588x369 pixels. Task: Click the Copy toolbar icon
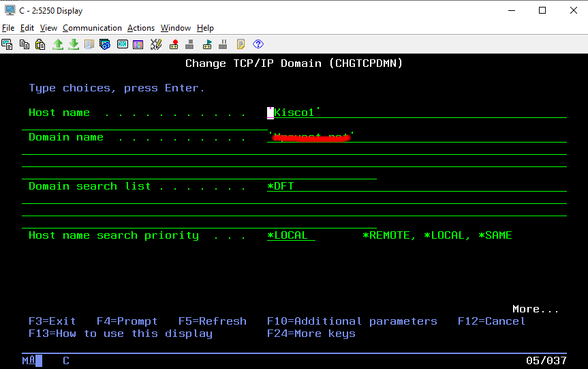[25, 44]
